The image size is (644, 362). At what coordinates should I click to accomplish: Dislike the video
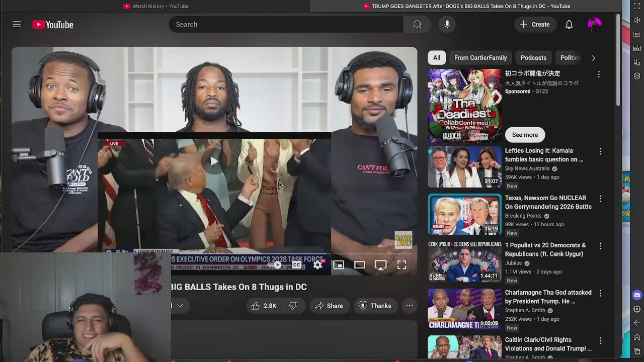click(293, 306)
